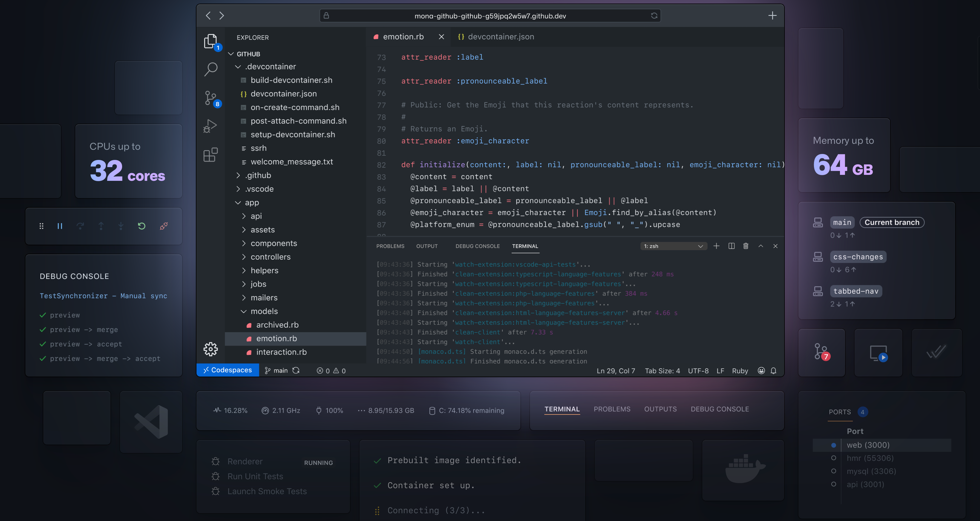Click the notifications bell in status bar
Image resolution: width=980 pixels, height=521 pixels.
(773, 371)
